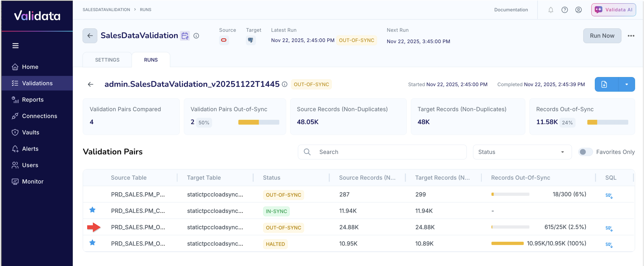Image resolution: width=644 pixels, height=266 pixels.
Task: Click the SALESDATAVALIDATION breadcrumb link
Action: pos(106,10)
